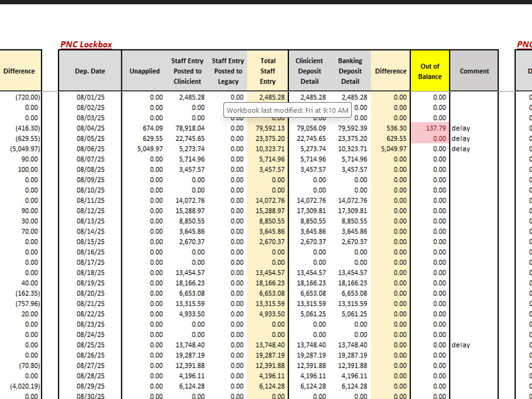This screenshot has width=532, height=399.
Task: Click staff entry value 8,850.55
Action: [x=192, y=221]
